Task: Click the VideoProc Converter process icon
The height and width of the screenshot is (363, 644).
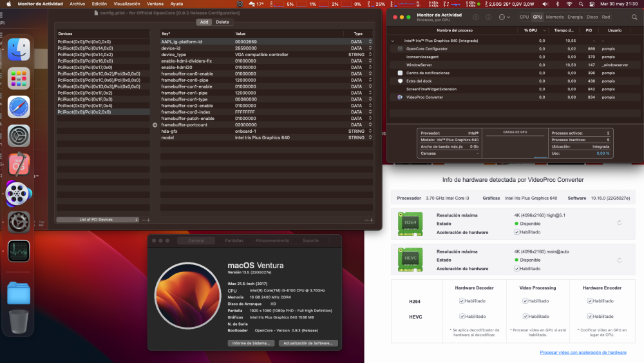Action: pyautogui.click(x=400, y=97)
